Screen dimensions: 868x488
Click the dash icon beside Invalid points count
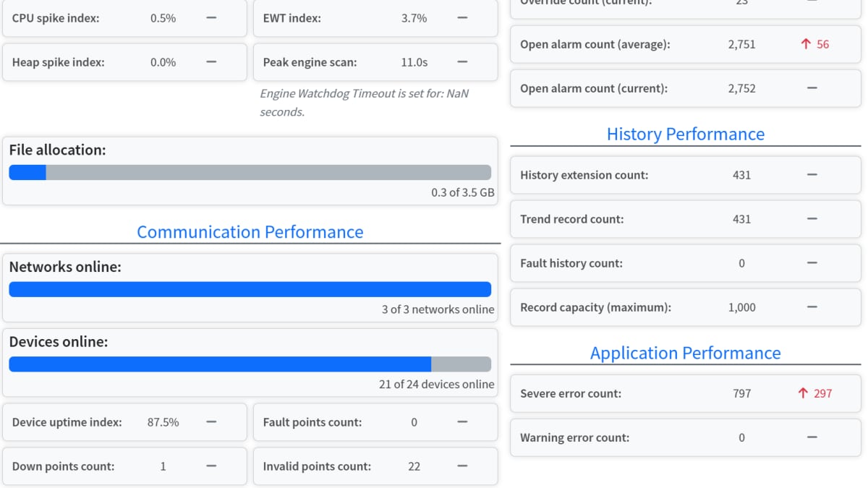462,466
